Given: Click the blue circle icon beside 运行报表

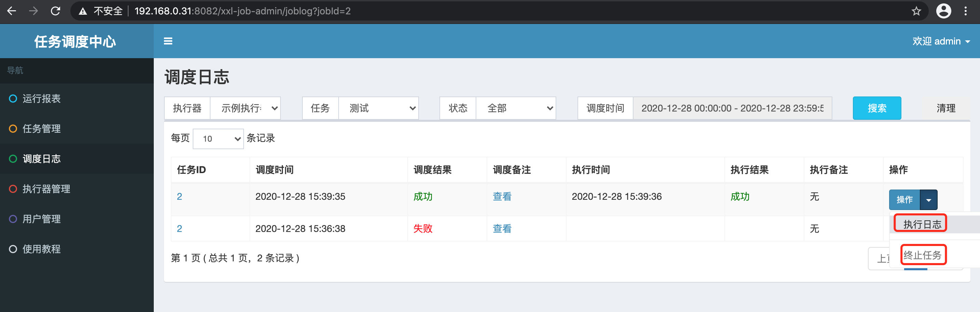Looking at the screenshot, I should pos(13,99).
